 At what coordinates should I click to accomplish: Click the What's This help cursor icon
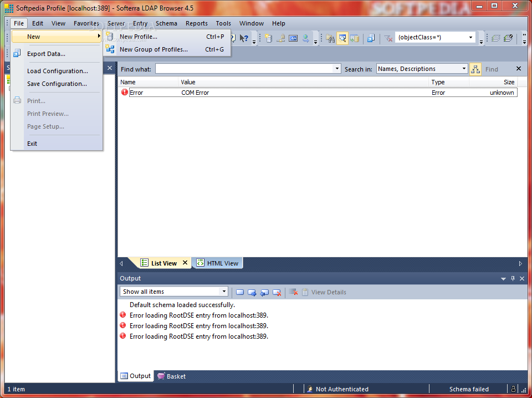pos(244,38)
